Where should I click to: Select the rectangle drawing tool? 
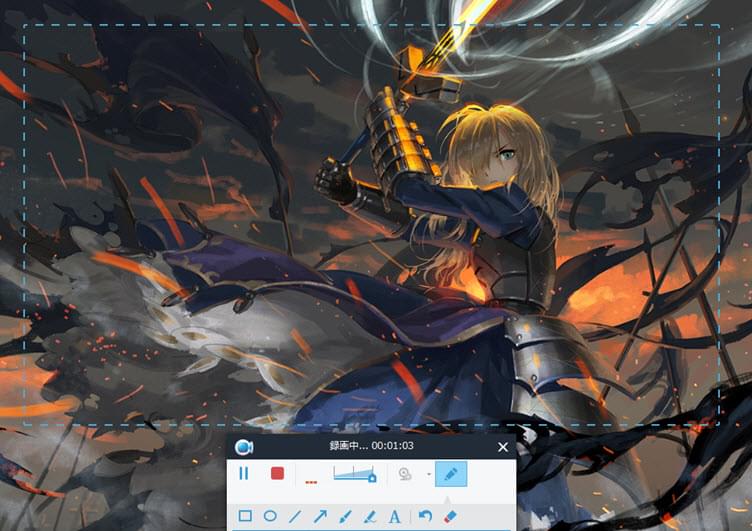pos(245,516)
